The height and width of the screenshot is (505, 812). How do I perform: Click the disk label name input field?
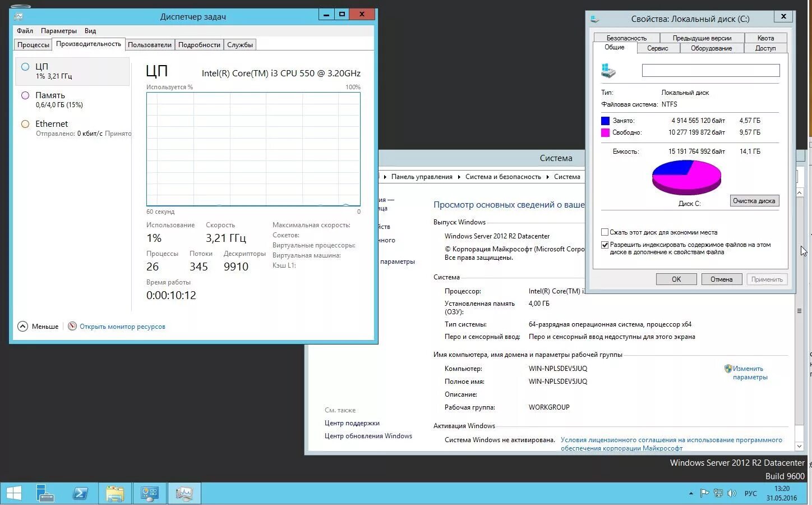point(710,70)
